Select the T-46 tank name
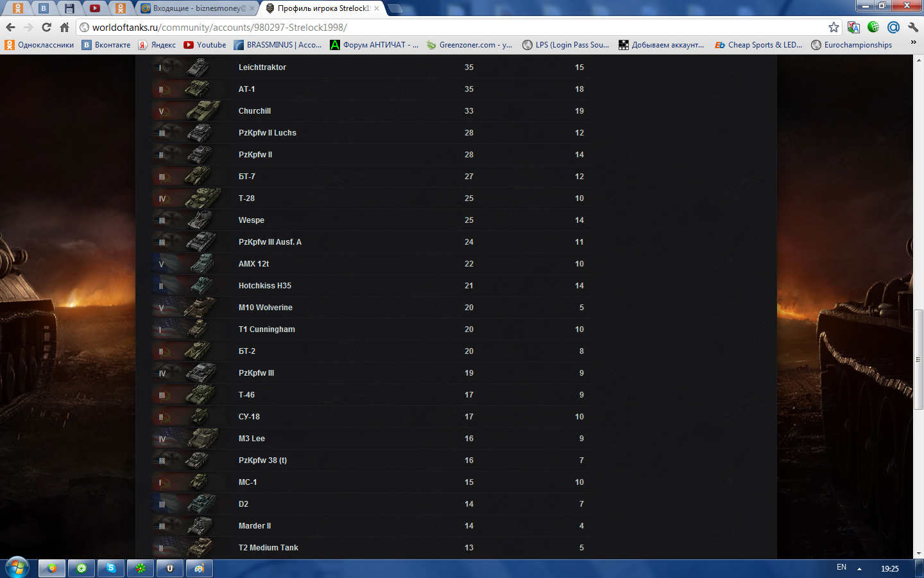This screenshot has height=578, width=924. coord(246,395)
